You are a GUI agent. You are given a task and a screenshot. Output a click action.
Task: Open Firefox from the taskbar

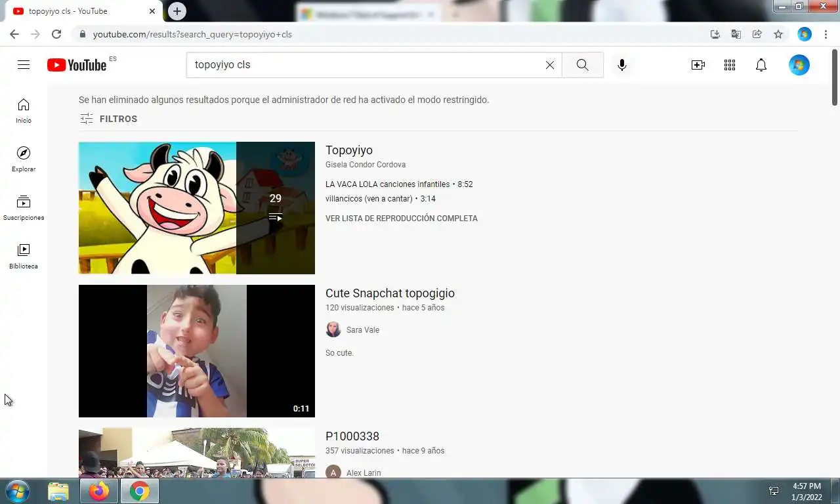[99, 491]
